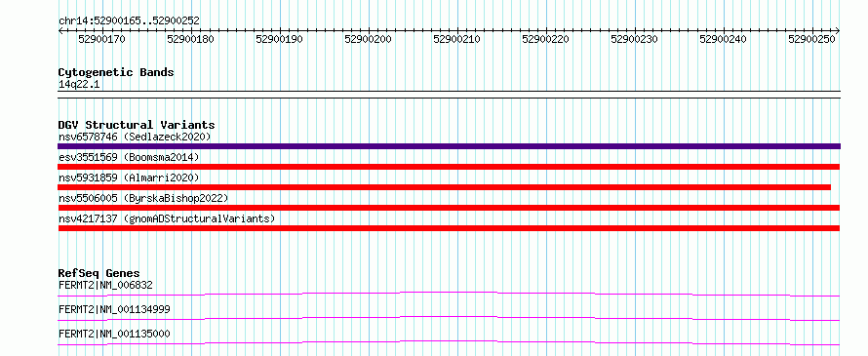The height and width of the screenshot is (356, 868).
Task: Open variant nsv5931859 (Almarri2020) label
Action: [x=129, y=178]
